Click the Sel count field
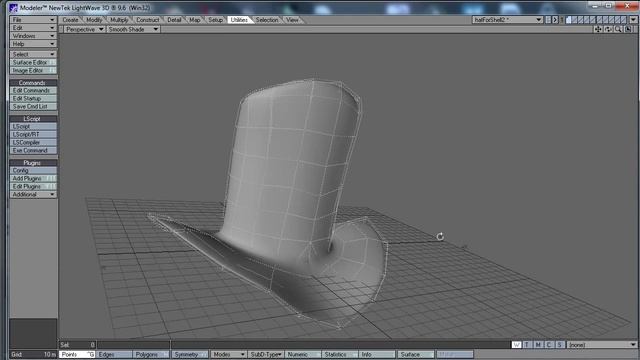This screenshot has width=640, height=360. [x=78, y=345]
